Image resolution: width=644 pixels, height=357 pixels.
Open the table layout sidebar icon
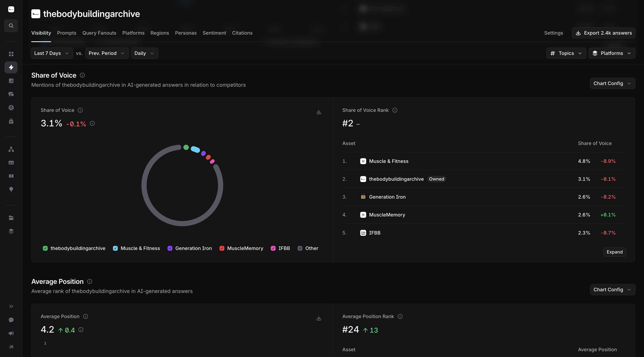[x=11, y=163]
